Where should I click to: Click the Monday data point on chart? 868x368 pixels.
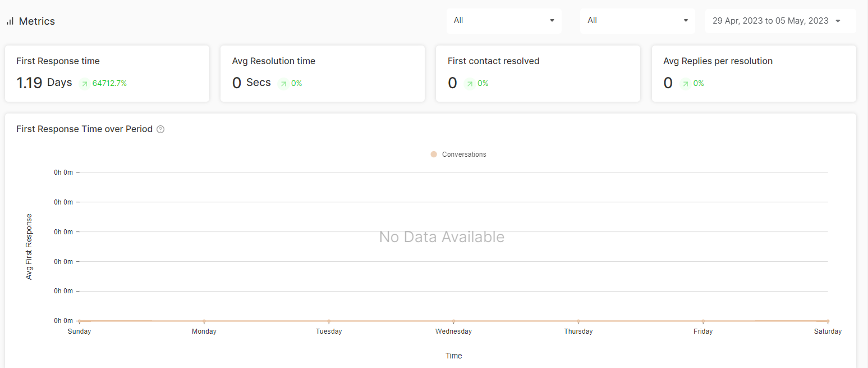204,321
